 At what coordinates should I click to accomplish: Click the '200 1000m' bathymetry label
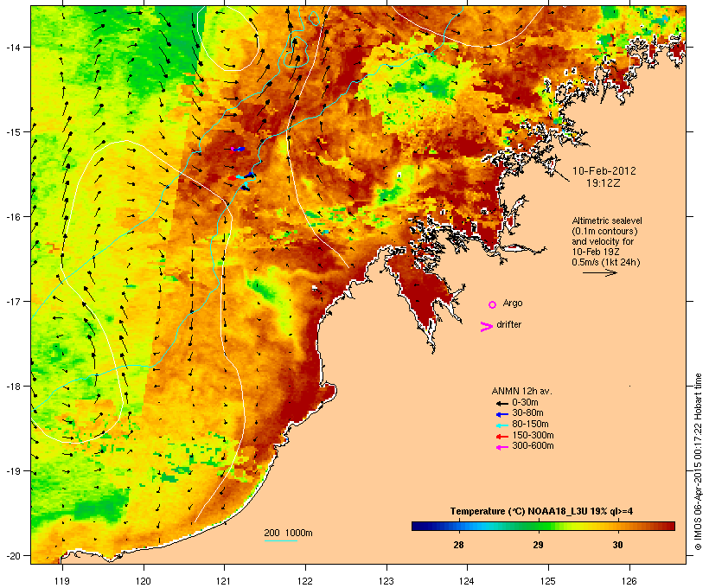coord(288,534)
